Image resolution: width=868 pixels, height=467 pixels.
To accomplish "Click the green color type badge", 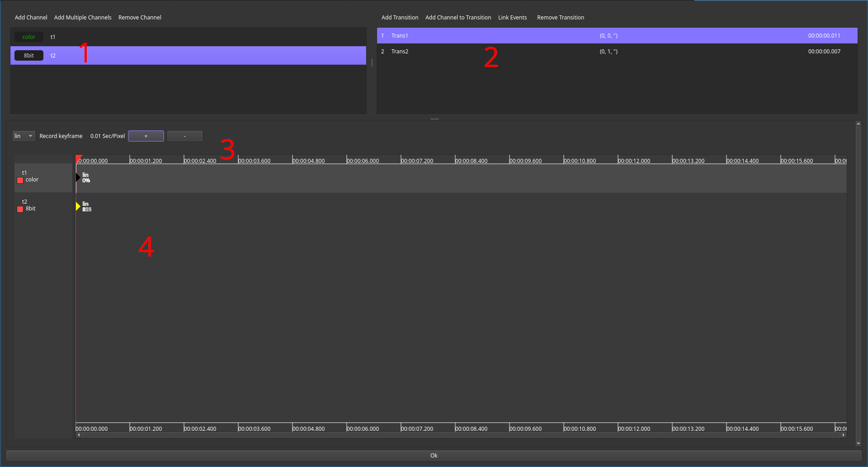I will pyautogui.click(x=29, y=37).
